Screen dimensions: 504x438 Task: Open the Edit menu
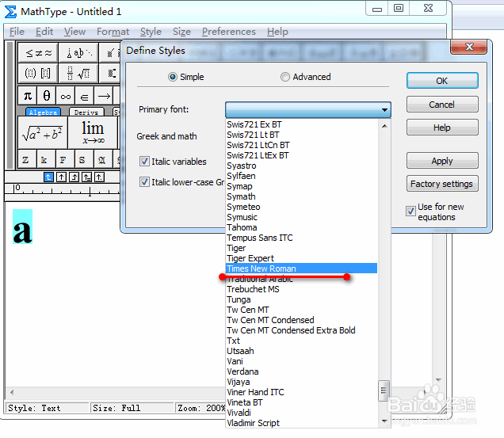click(x=44, y=32)
